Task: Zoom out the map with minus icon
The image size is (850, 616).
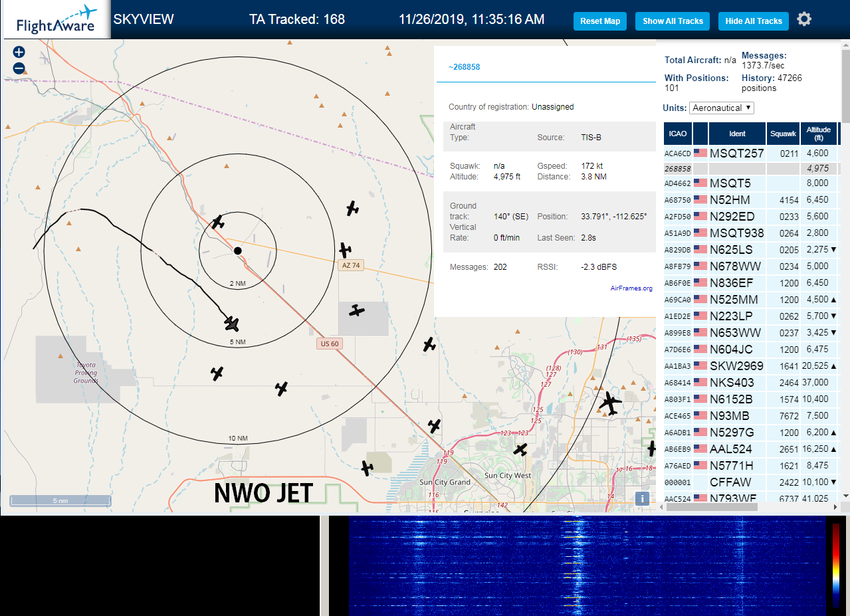Action: [x=19, y=68]
